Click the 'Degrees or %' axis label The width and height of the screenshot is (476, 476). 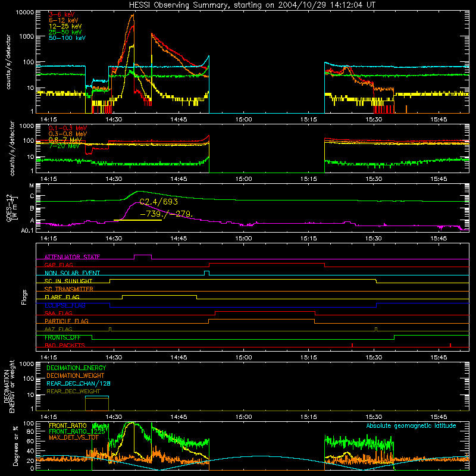[x=15, y=446]
